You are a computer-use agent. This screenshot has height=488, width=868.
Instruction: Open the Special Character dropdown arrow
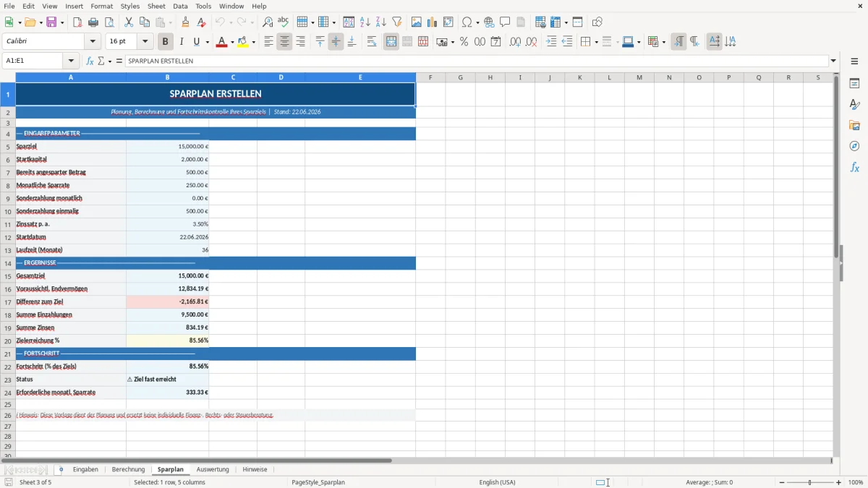tap(478, 22)
